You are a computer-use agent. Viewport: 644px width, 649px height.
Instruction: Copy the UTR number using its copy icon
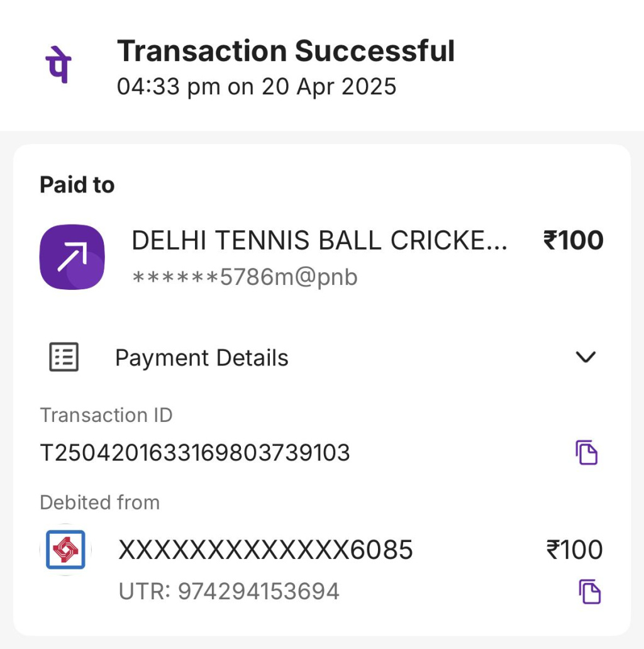click(x=589, y=592)
